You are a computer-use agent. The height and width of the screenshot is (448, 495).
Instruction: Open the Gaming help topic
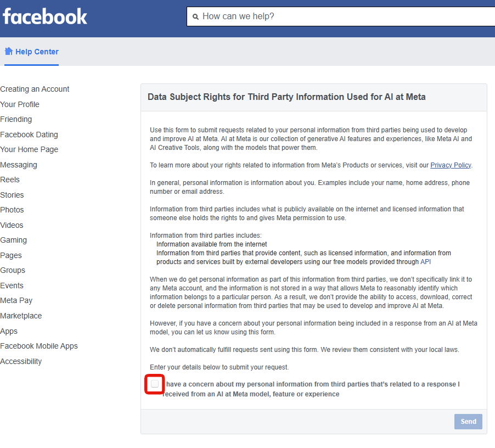pos(13,240)
